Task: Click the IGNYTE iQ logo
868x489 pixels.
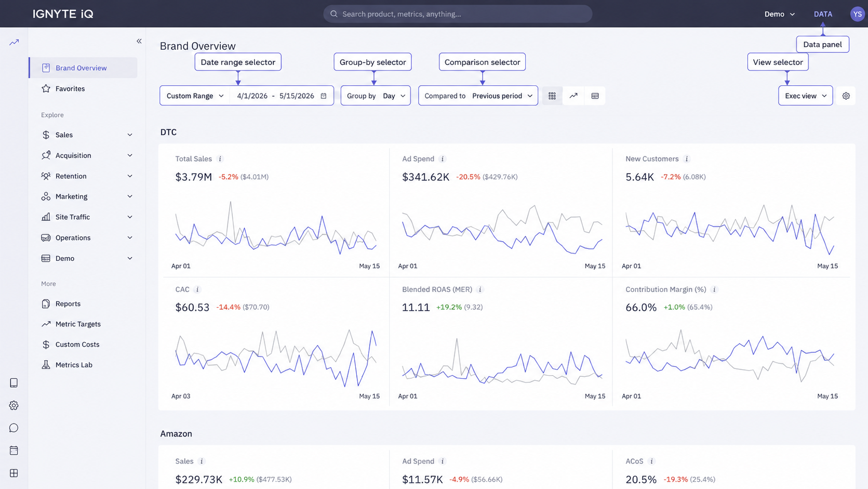Action: coord(63,14)
